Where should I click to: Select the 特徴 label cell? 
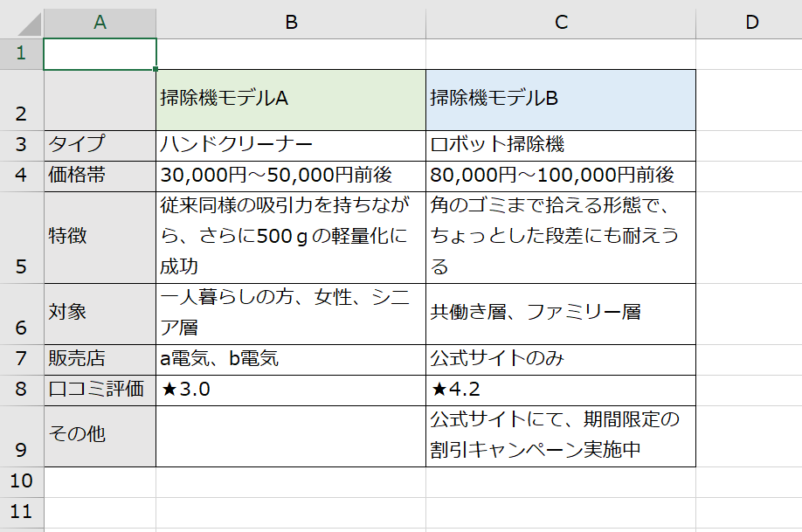(x=100, y=238)
